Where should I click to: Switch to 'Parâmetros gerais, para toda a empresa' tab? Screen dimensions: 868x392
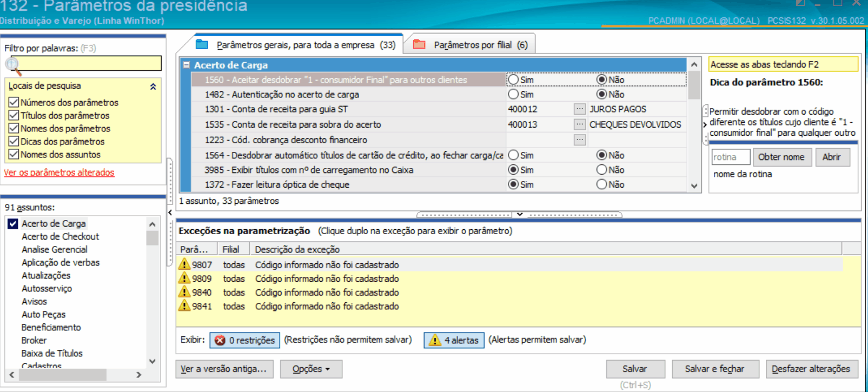click(298, 45)
